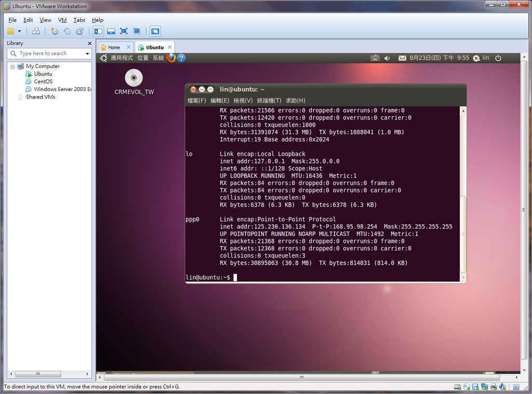
Task: Open the clock date and time
Action: (x=439, y=58)
